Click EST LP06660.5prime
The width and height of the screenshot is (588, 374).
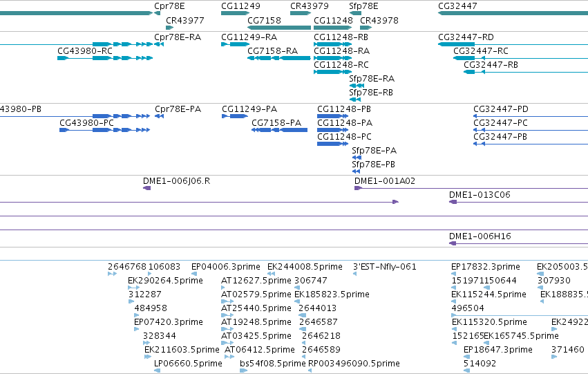pos(188,364)
